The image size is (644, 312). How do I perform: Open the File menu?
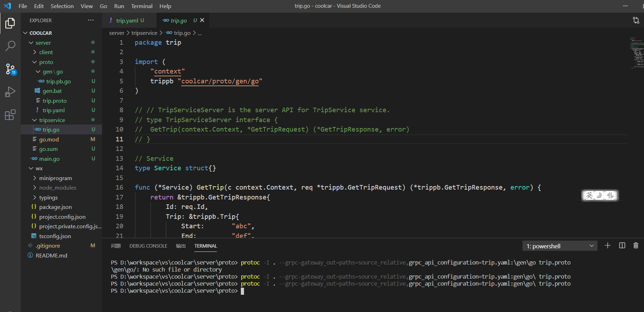[x=23, y=6]
